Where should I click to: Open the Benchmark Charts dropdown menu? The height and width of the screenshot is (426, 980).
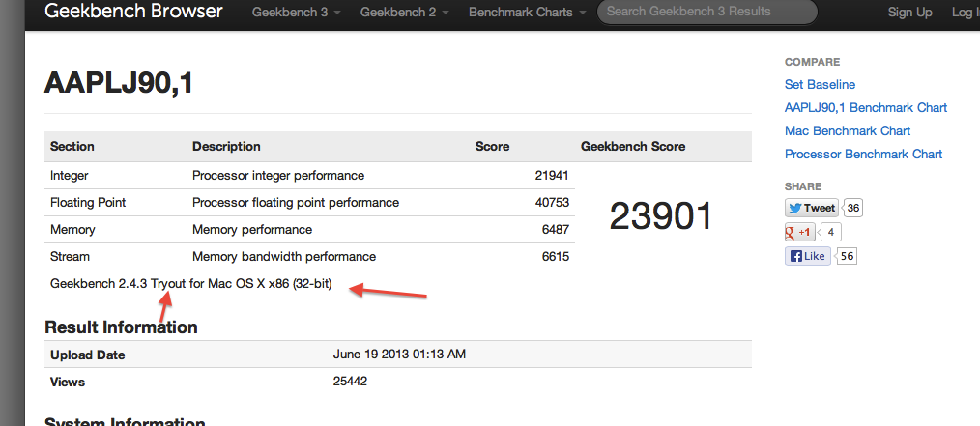(x=527, y=12)
